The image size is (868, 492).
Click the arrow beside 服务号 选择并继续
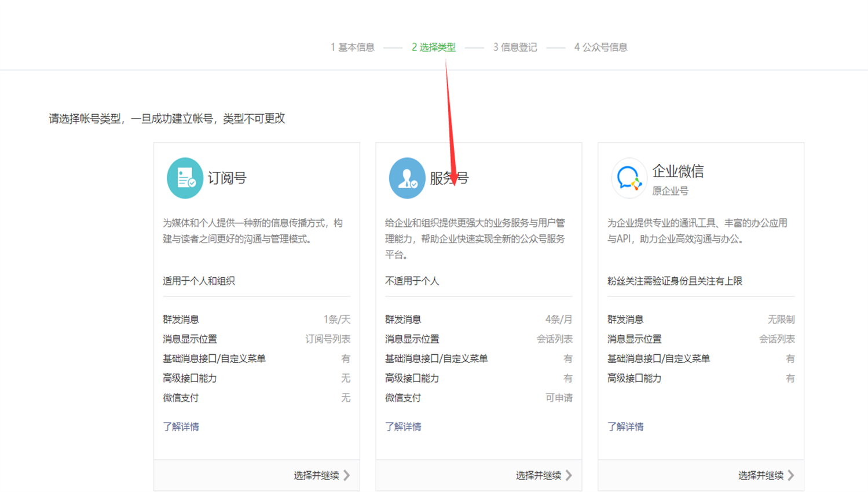[x=569, y=475]
